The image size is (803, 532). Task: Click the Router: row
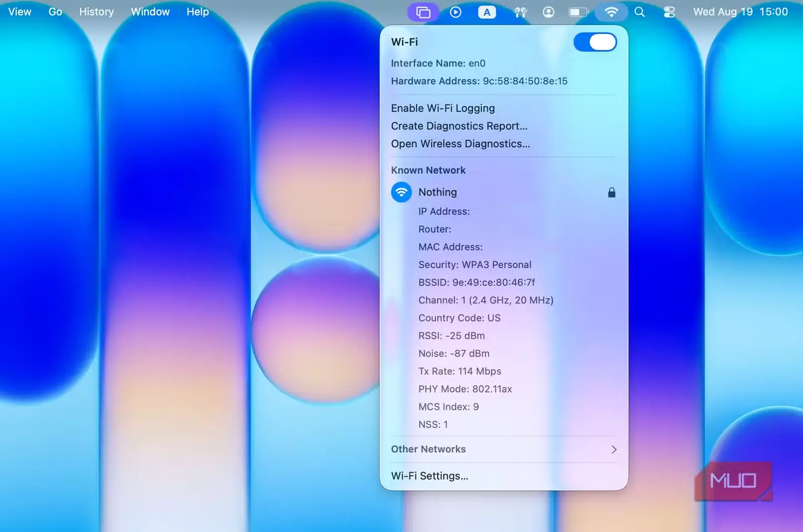click(435, 229)
